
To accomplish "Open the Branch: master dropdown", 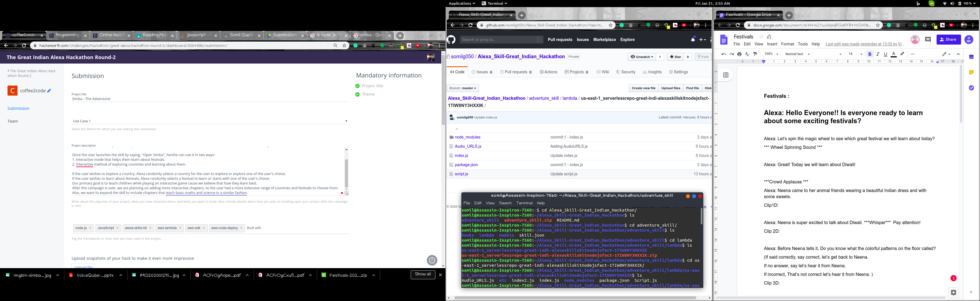I will click(463, 88).
